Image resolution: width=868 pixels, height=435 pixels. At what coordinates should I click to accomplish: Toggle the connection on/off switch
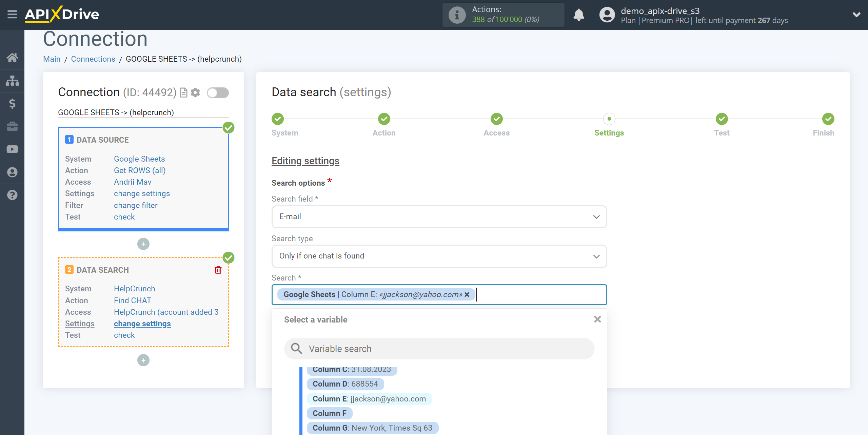[x=218, y=92]
